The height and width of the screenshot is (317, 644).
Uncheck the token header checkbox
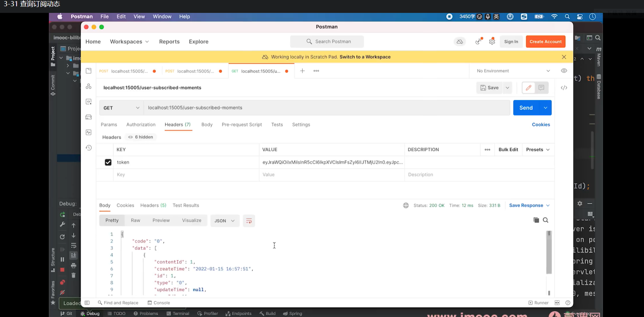tap(108, 162)
